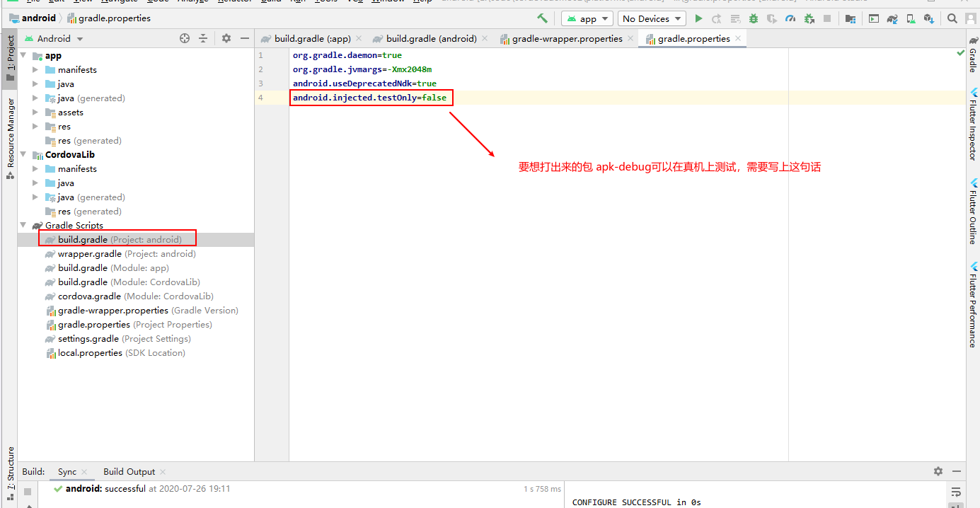This screenshot has height=508, width=980.
Task: Click locate-opened-file target icon in Project panel
Action: click(185, 38)
